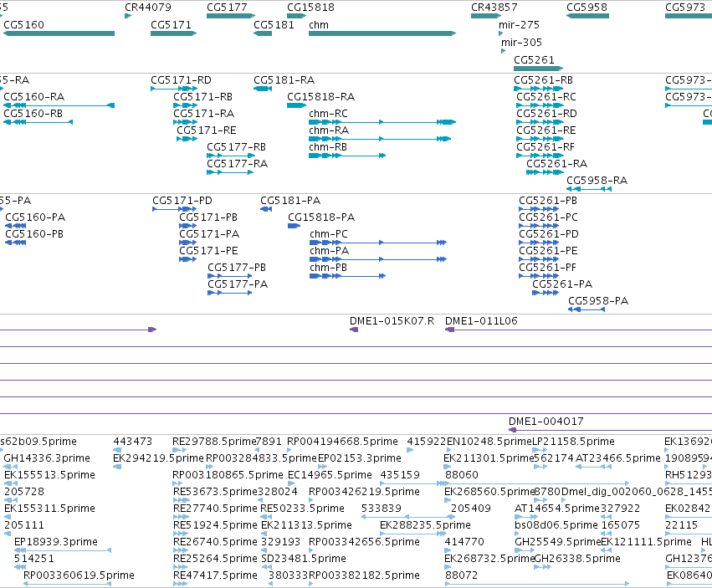This screenshot has width=712, height=588.
Task: Open the CG5171 gene feature label
Action: pos(171,24)
